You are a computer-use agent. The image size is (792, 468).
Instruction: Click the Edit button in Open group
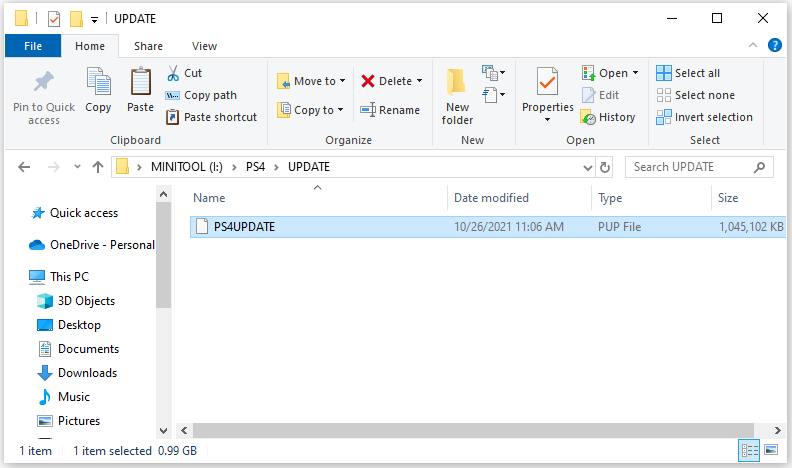coord(601,95)
